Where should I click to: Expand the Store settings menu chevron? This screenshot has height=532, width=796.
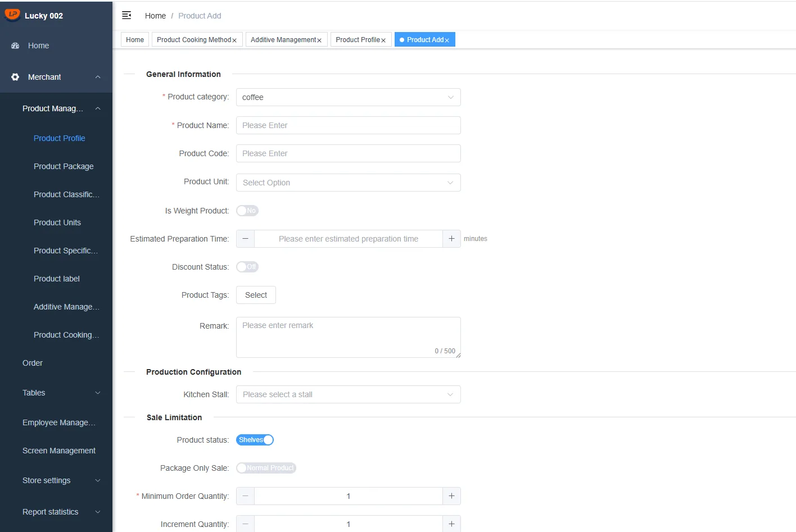[x=98, y=480]
